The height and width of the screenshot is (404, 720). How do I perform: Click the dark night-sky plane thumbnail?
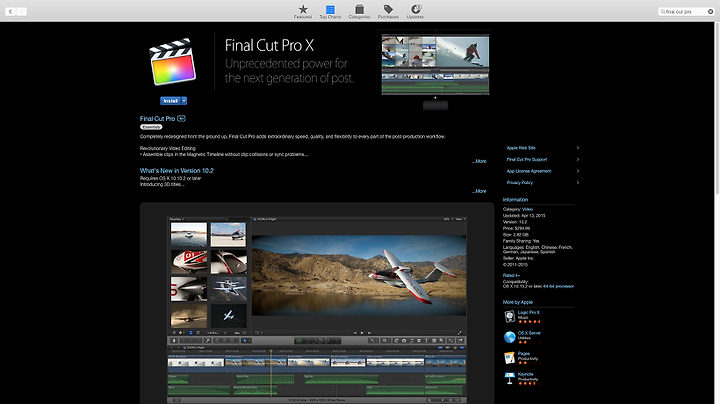[x=229, y=316]
